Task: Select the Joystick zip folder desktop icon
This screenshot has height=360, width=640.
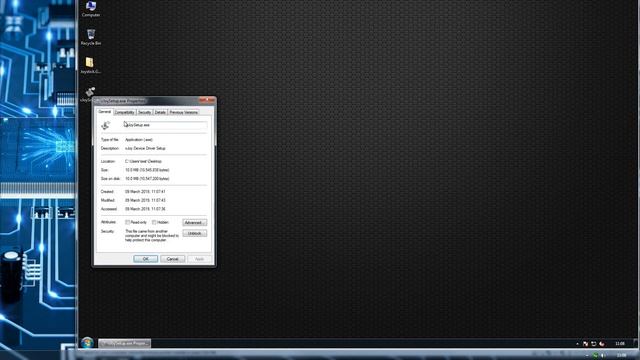Action: click(90, 65)
